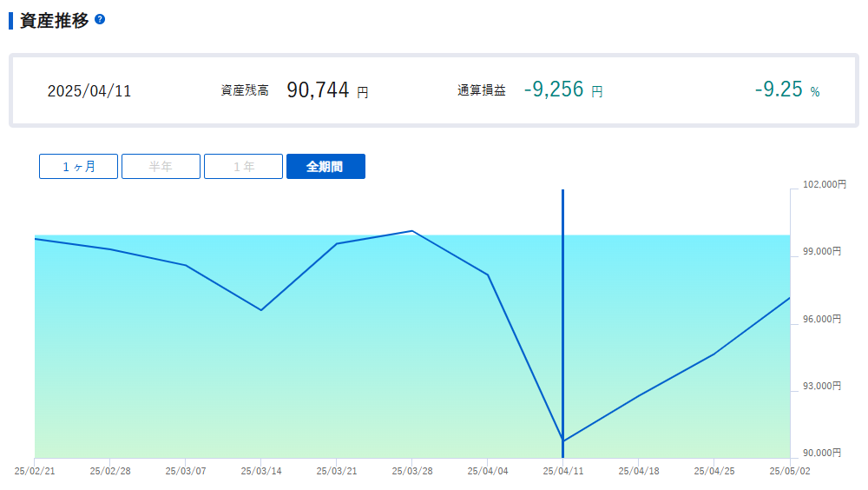
Task: Click the -9,256 円 cumulative loss value
Action: click(563, 89)
